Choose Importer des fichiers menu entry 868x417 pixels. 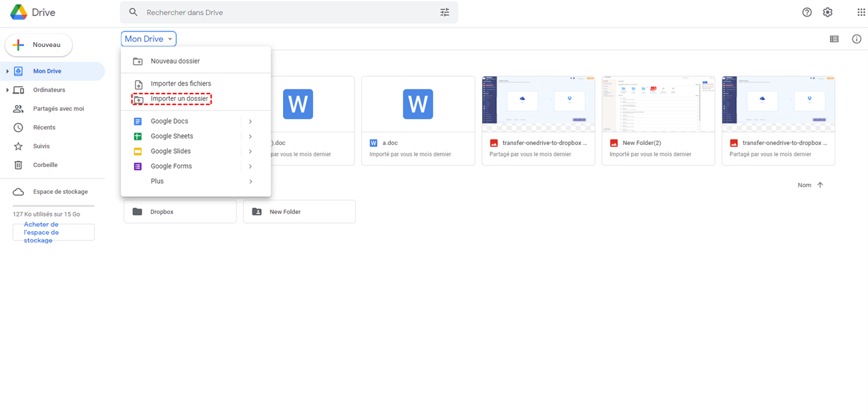tap(196, 84)
